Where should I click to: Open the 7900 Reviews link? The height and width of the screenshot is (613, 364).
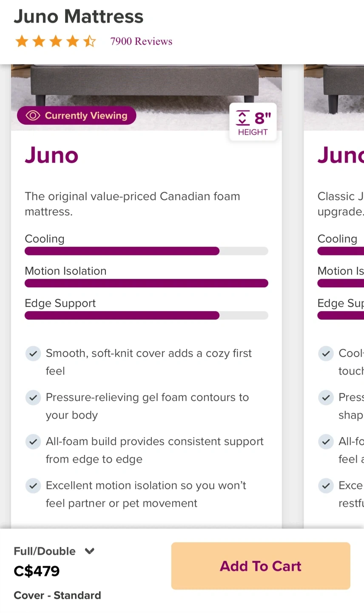coord(141,41)
